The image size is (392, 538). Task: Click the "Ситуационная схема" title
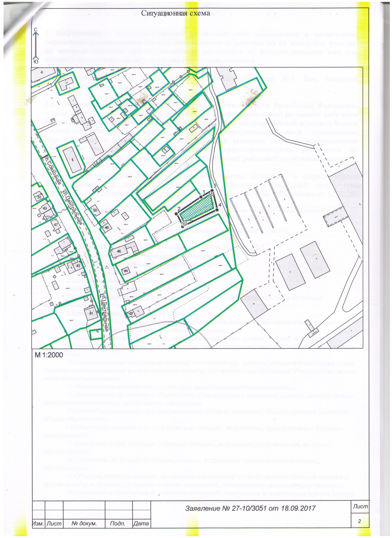point(176,14)
